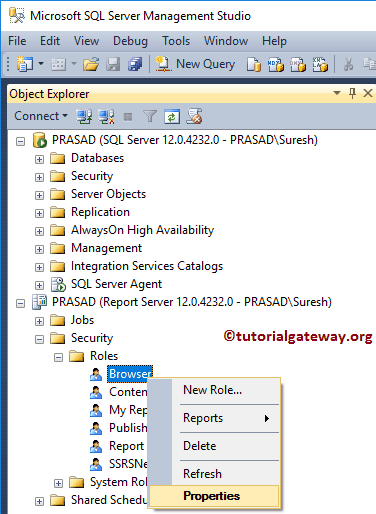Open the Edit menu
The width and height of the screenshot is (376, 514).
50,41
